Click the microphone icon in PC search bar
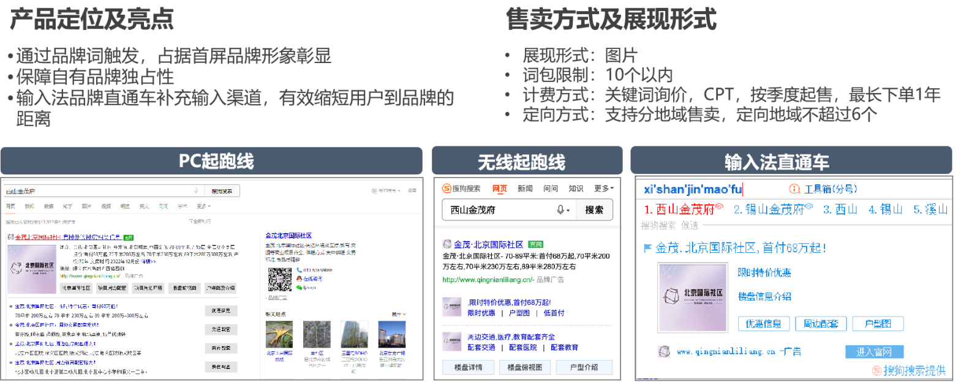 pyautogui.click(x=196, y=191)
